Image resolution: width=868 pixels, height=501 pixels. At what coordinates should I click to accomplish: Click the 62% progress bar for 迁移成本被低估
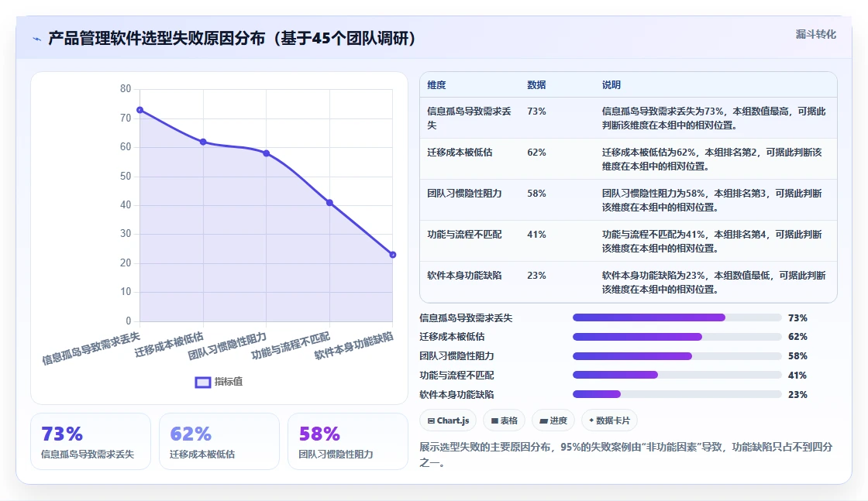click(677, 337)
